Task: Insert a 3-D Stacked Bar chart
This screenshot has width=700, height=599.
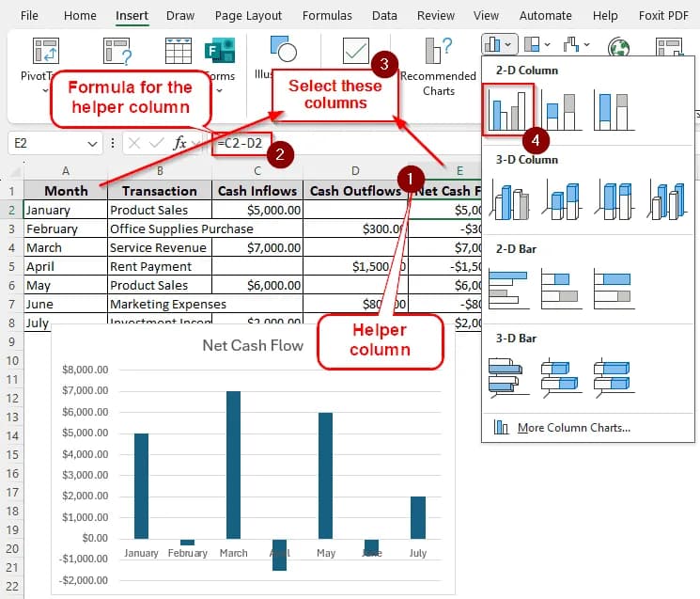Action: coord(561,378)
